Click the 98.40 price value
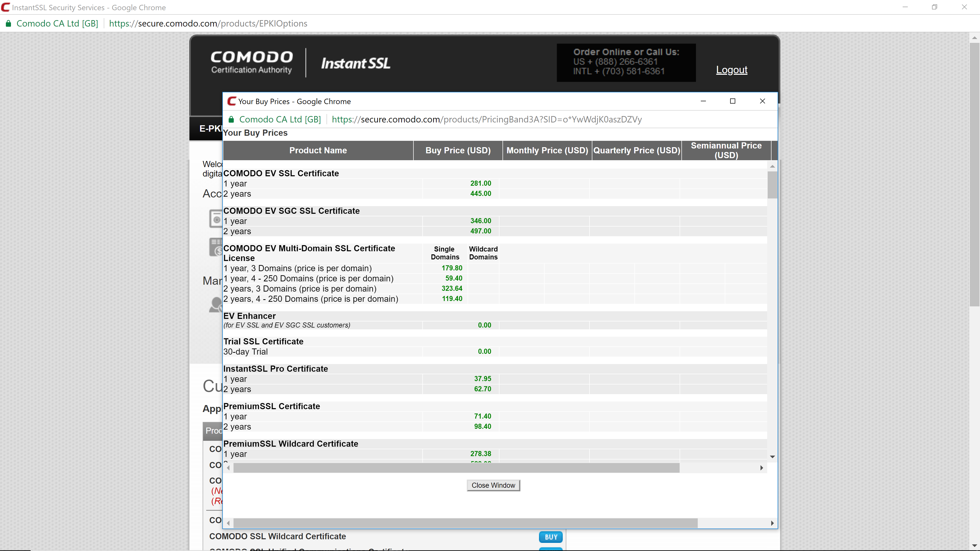 [482, 427]
